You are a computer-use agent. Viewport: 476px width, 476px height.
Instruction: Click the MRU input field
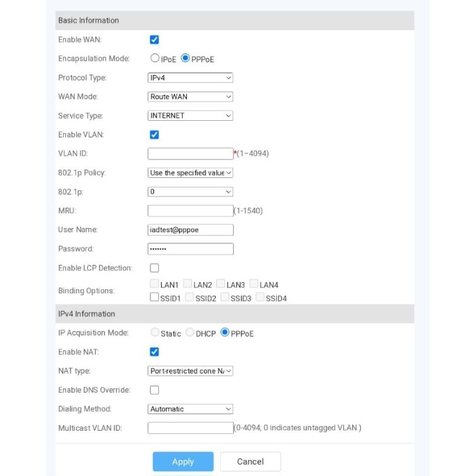click(x=190, y=211)
